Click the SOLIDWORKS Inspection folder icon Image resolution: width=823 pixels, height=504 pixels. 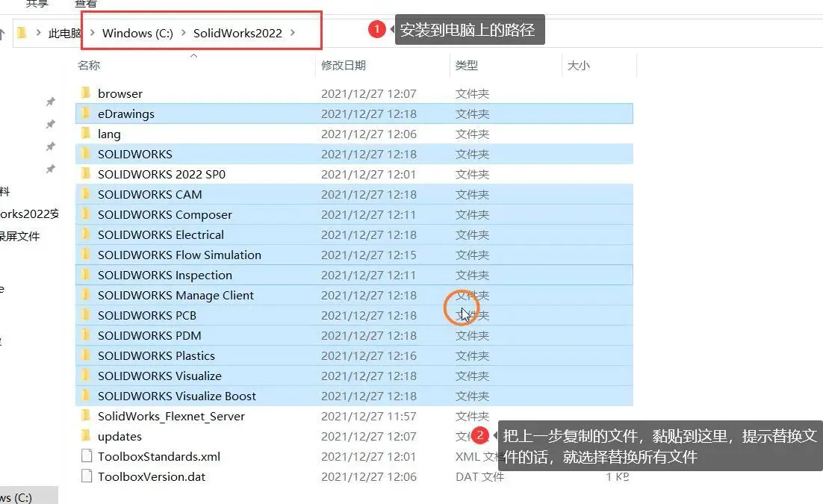(86, 275)
